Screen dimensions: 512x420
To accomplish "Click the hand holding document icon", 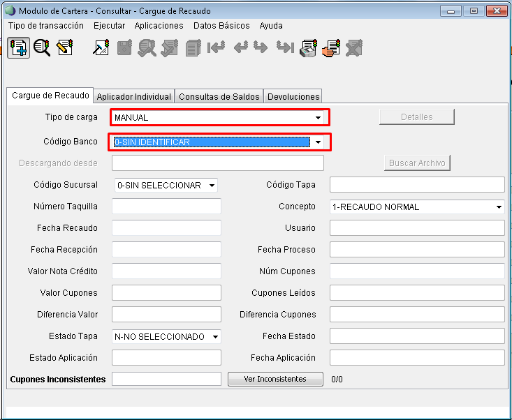I will (331, 48).
